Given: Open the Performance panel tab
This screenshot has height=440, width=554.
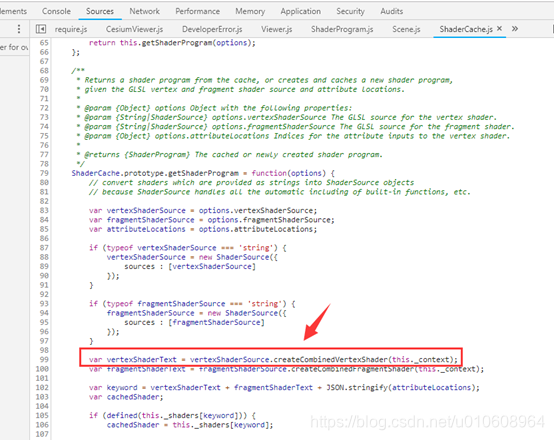Looking at the screenshot, I should (x=198, y=11).
